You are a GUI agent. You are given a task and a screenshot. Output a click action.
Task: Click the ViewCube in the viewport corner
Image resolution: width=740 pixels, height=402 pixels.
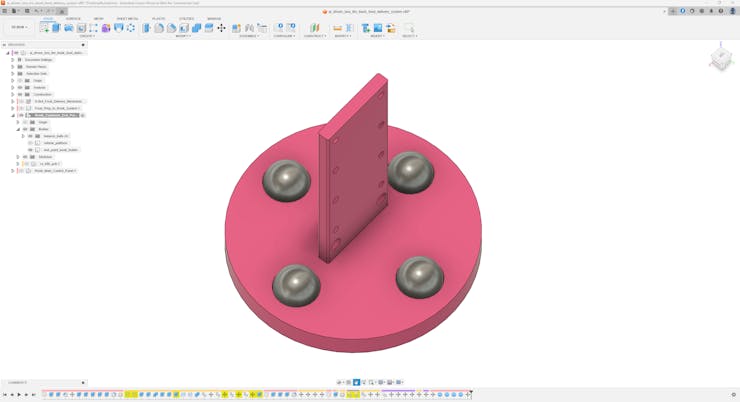click(x=720, y=59)
